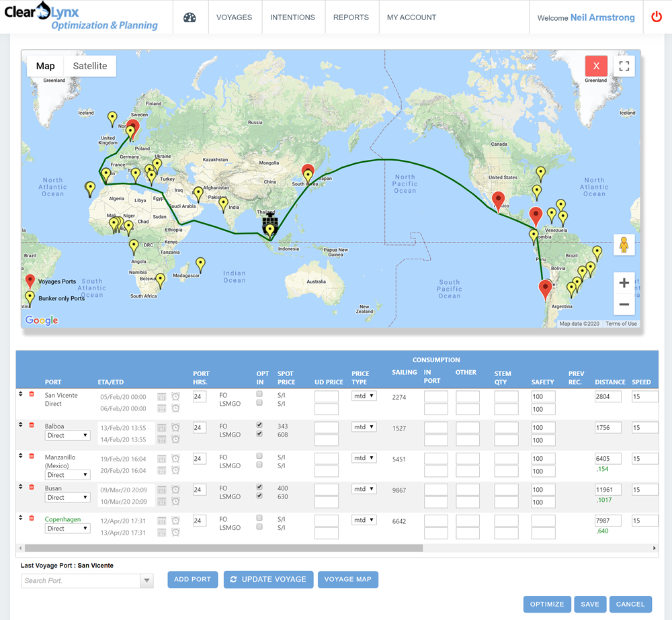672x620 pixels.
Task: Open the dashboard gauge icon
Action: tap(190, 17)
